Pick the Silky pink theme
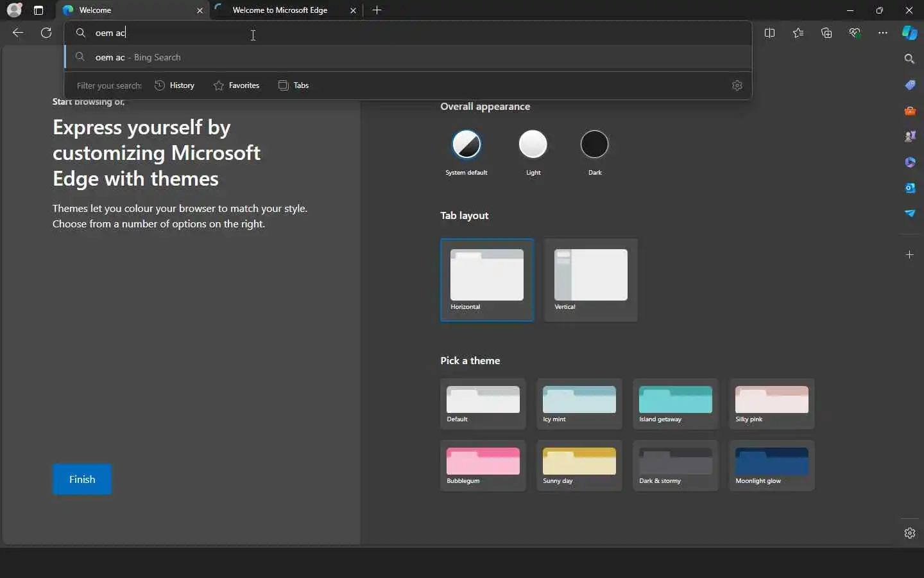924x578 pixels. click(772, 404)
